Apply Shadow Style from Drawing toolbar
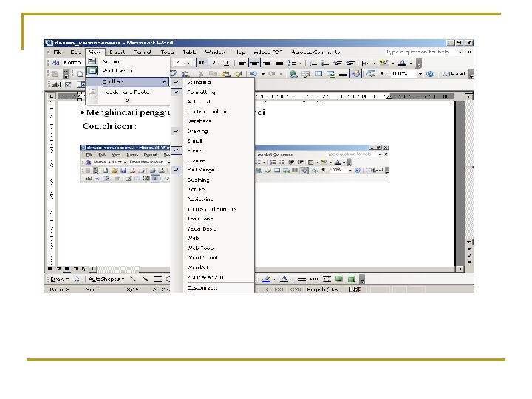532x399 pixels. [x=338, y=279]
